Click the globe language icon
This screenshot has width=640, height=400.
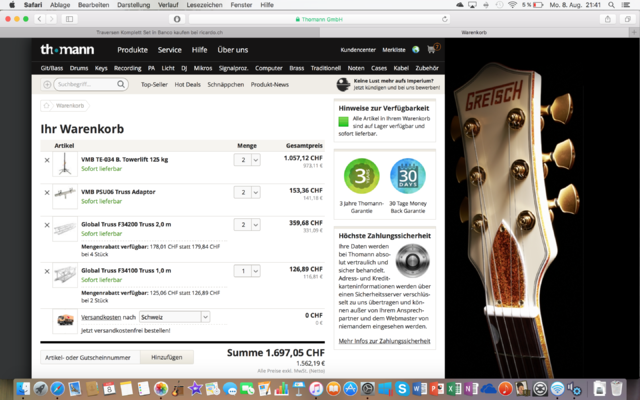tap(416, 49)
